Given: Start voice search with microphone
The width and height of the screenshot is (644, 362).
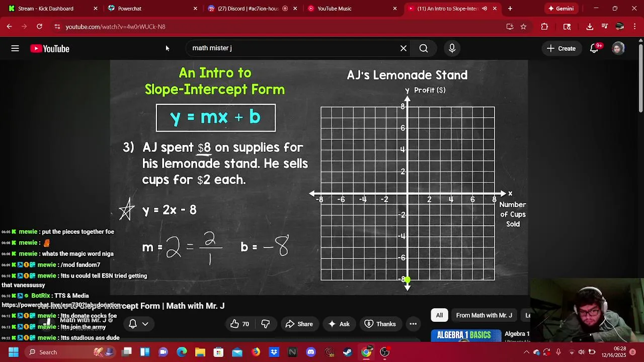Looking at the screenshot, I should pos(452,48).
